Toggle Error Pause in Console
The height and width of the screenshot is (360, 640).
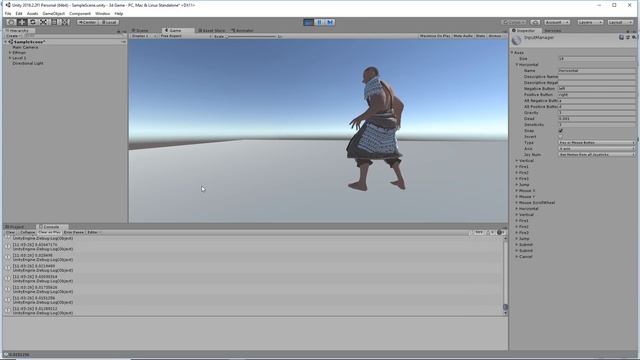pyautogui.click(x=73, y=232)
